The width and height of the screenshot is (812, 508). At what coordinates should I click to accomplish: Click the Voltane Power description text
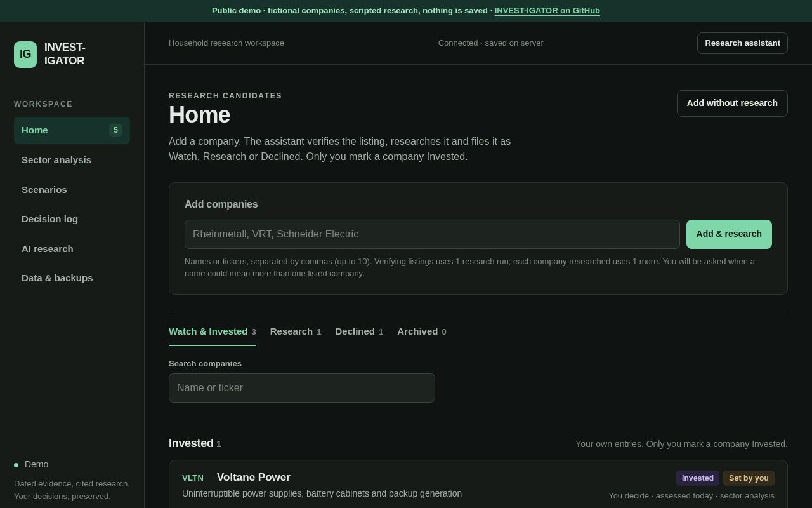tap(322, 493)
